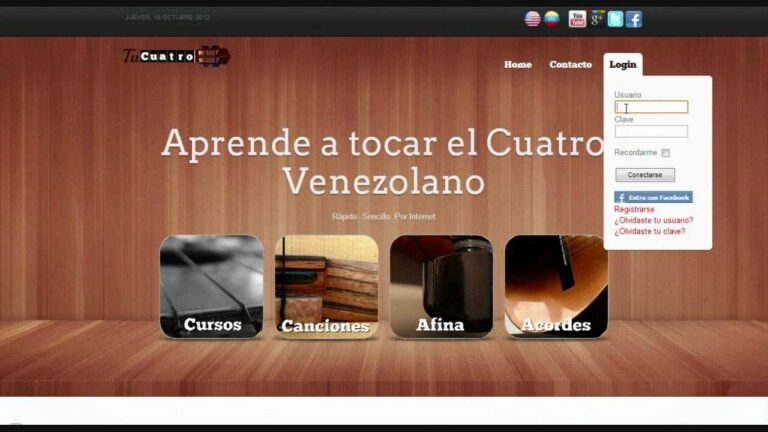Image resolution: width=768 pixels, height=432 pixels.
Task: Select the Venezuelan flag language icon
Action: pos(552,19)
